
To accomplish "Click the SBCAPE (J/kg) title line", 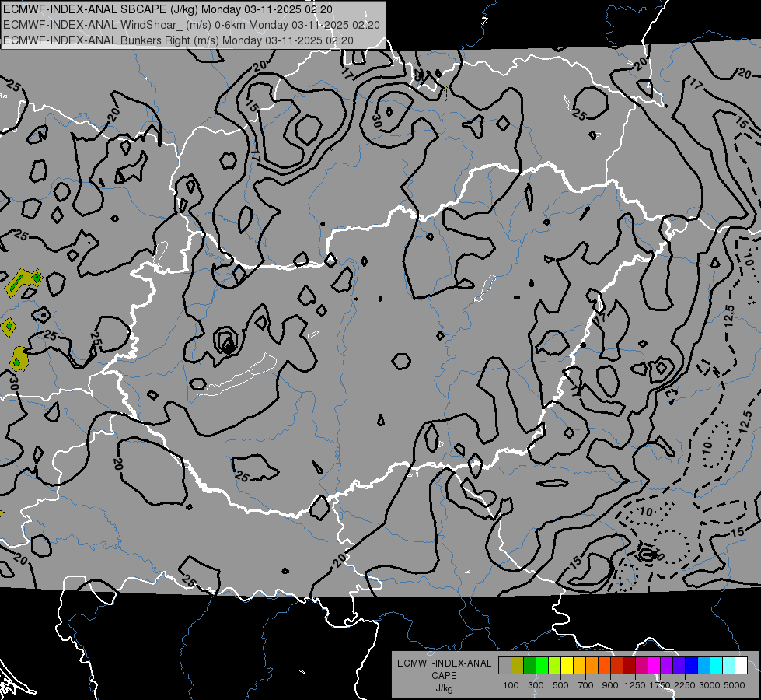I will pos(168,9).
